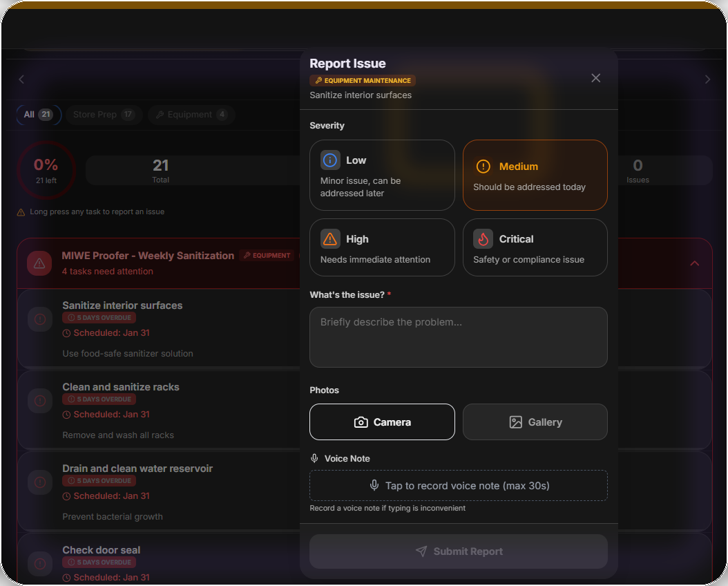Click the microphone icon beside Voice Note label
This screenshot has width=728, height=586.
click(314, 458)
